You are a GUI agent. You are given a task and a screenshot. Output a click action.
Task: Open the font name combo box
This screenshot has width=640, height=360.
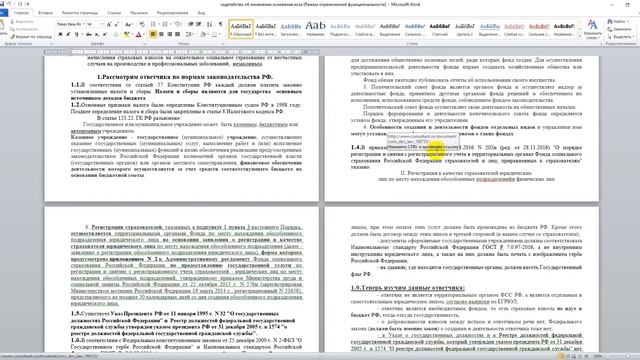pos(70,24)
